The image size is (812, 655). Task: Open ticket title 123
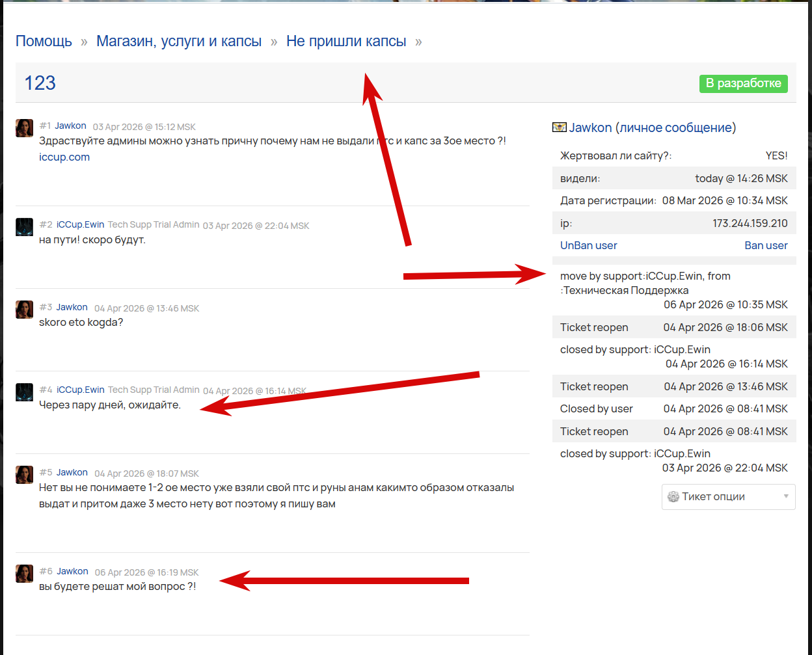pyautogui.click(x=40, y=83)
